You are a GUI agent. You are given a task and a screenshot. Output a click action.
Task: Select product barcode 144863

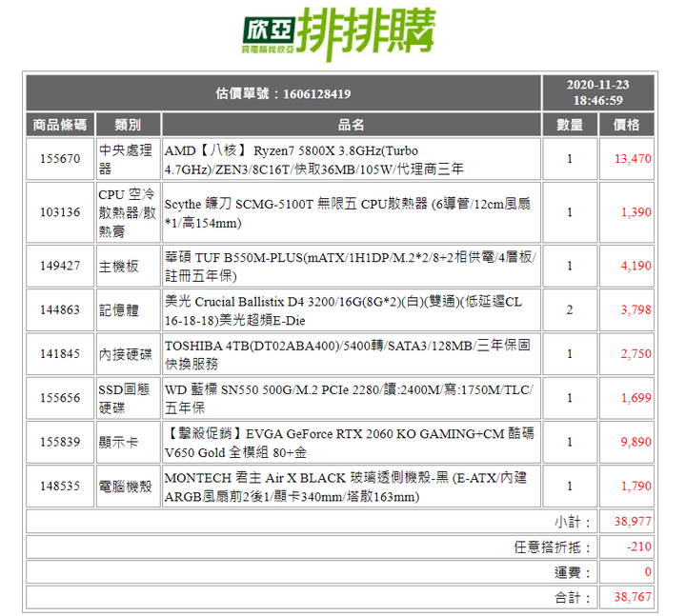pyautogui.click(x=60, y=310)
